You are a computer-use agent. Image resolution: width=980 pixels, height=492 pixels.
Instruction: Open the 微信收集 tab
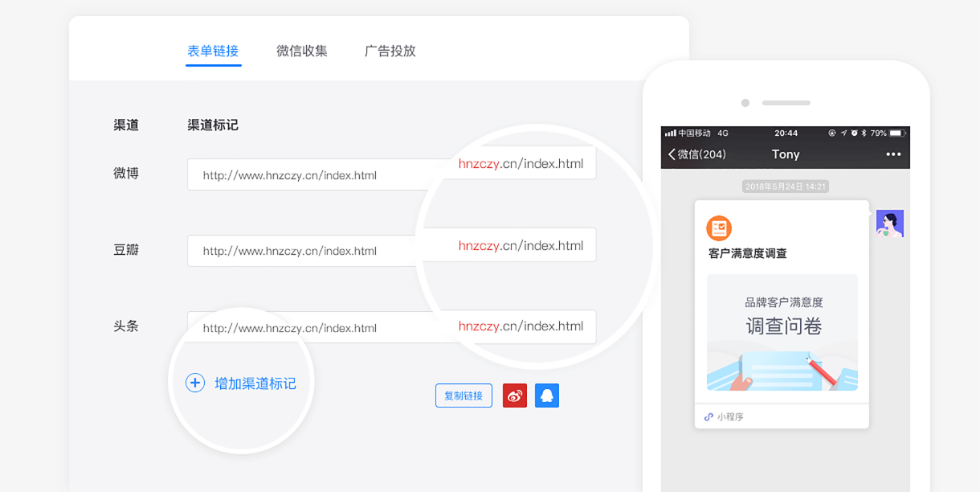click(302, 51)
